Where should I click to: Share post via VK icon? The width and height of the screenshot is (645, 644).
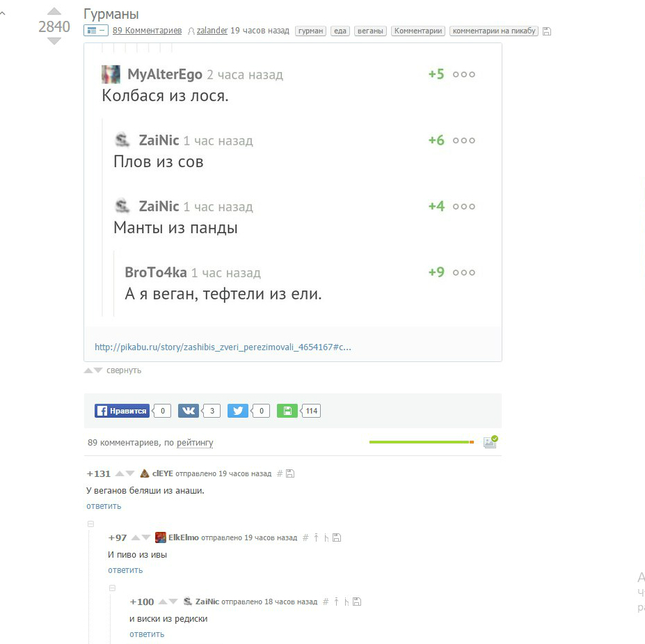coord(189,411)
